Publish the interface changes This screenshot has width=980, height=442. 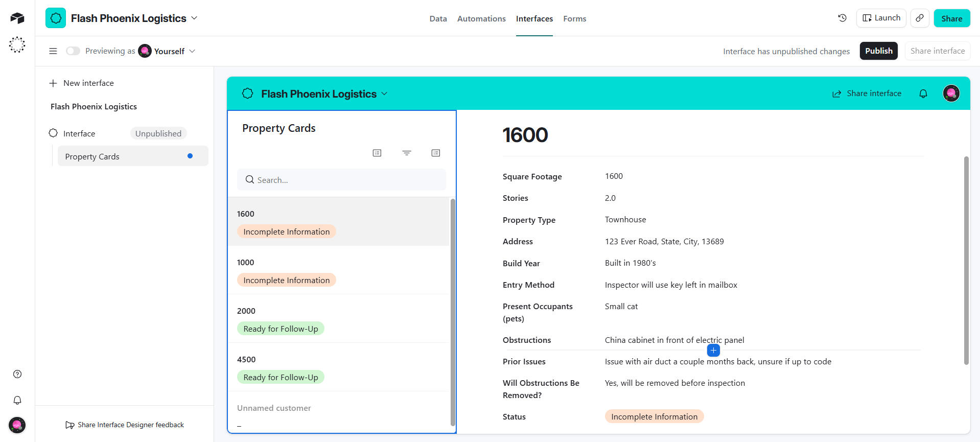coord(878,51)
